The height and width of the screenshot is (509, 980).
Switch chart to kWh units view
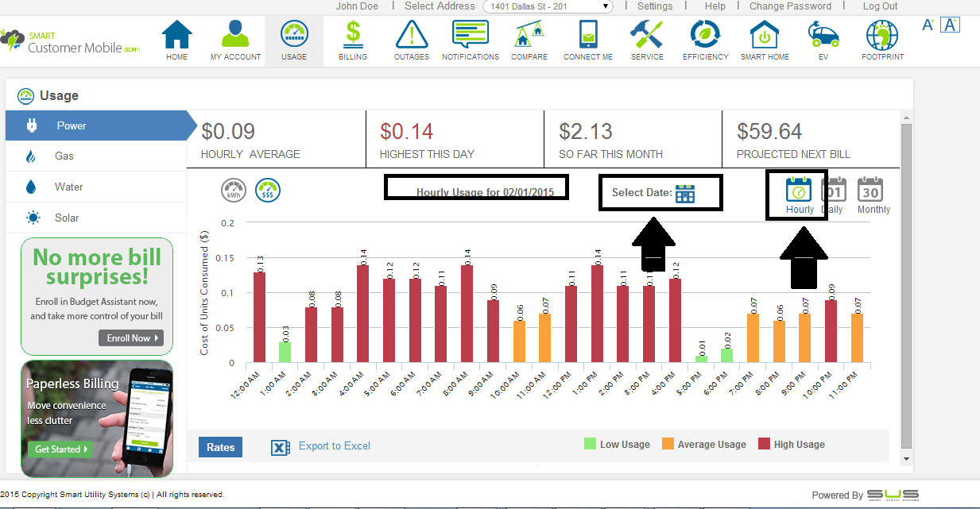[233, 190]
